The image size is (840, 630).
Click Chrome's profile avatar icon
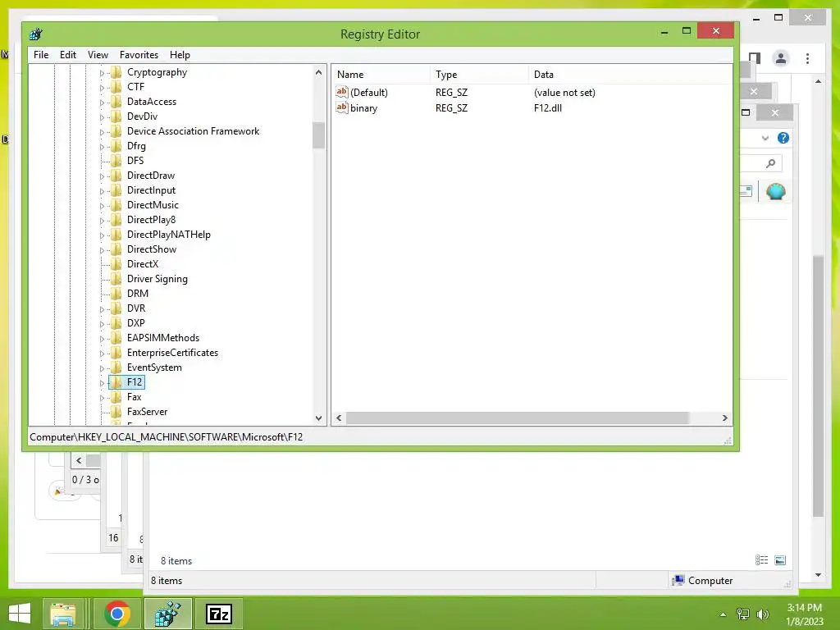pyautogui.click(x=781, y=58)
